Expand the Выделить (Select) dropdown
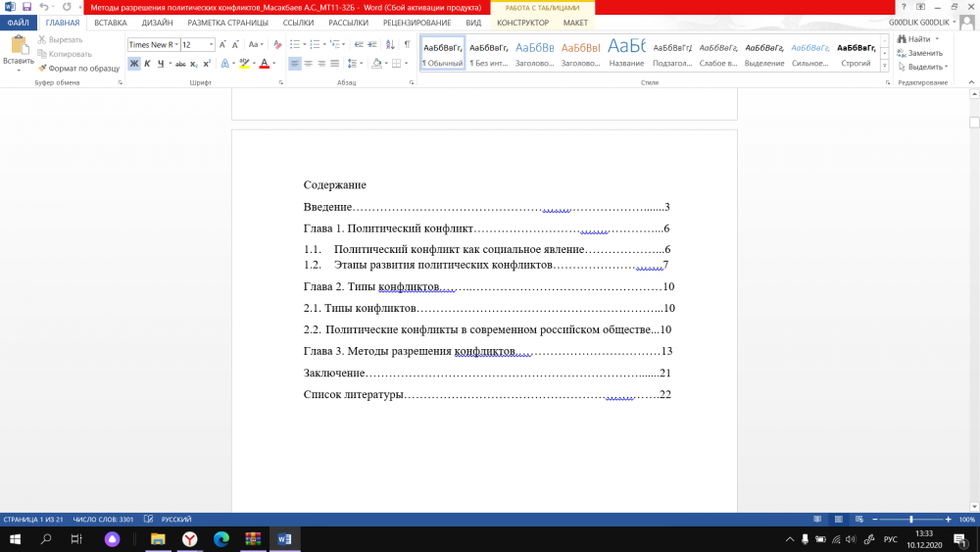Screen dimensions: 980x552 click(926, 67)
